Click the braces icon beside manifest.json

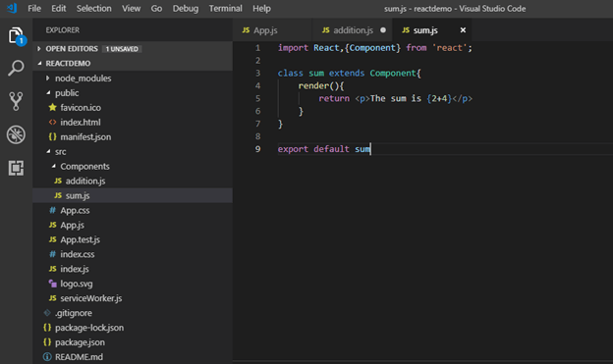tap(52, 136)
